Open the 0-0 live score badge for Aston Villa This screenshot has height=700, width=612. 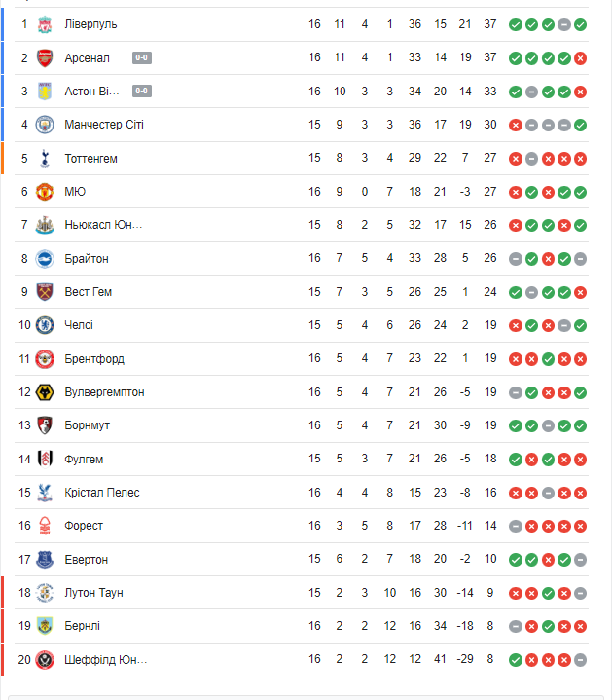(141, 92)
